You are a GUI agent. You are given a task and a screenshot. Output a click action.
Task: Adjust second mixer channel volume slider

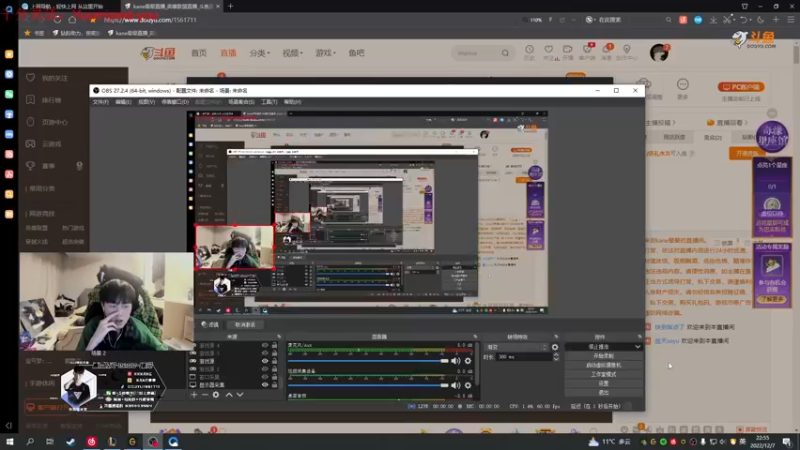tap(368, 385)
